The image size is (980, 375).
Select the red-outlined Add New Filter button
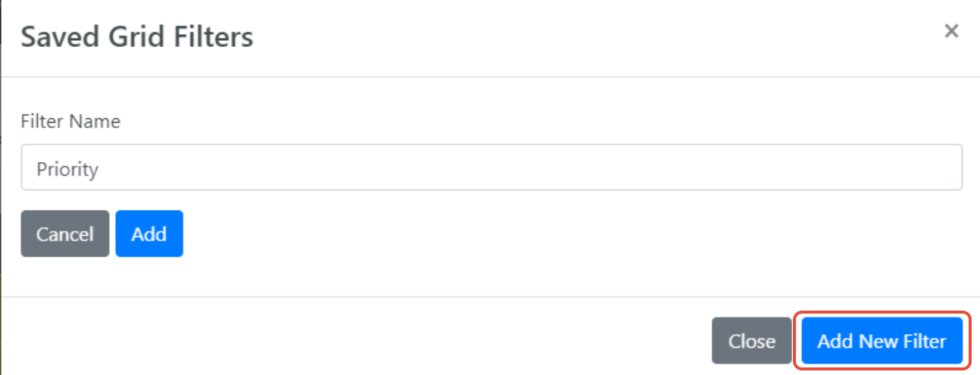point(882,342)
